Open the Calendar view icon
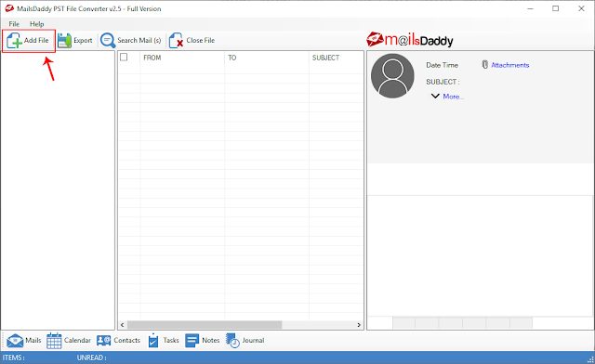Screen dimensions: 595x364 [54, 340]
